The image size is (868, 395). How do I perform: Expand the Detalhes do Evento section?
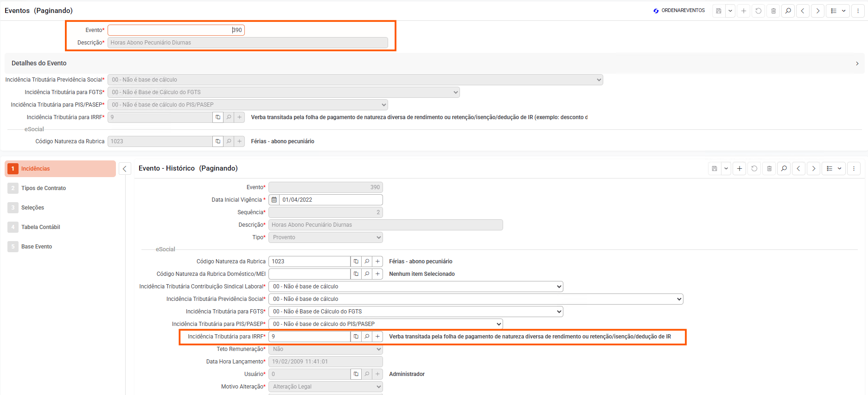857,64
